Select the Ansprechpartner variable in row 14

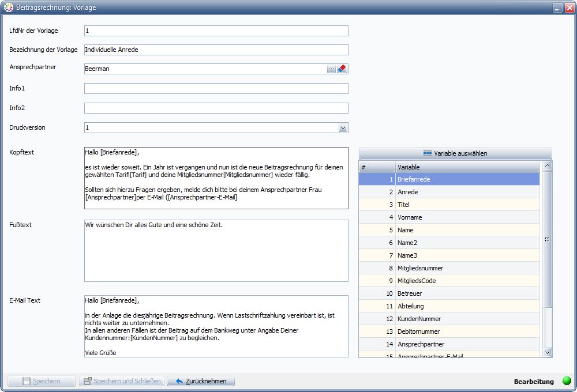coord(449,344)
